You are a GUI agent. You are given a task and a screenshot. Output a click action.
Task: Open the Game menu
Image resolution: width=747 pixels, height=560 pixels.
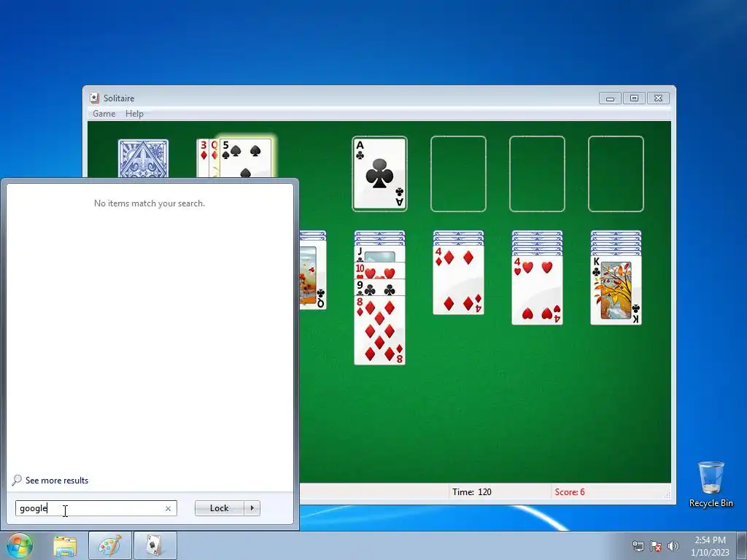click(x=104, y=113)
